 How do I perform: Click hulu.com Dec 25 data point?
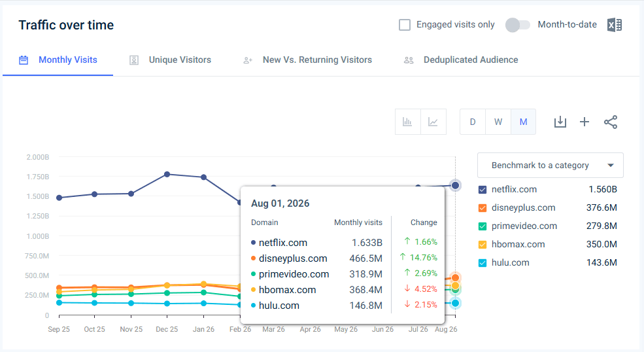[167, 304]
